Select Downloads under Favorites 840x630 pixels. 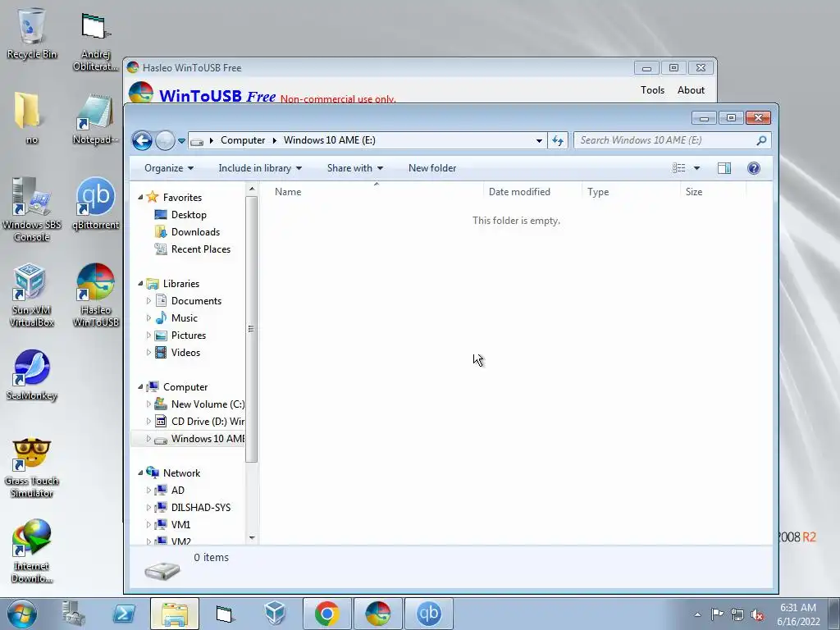195,232
